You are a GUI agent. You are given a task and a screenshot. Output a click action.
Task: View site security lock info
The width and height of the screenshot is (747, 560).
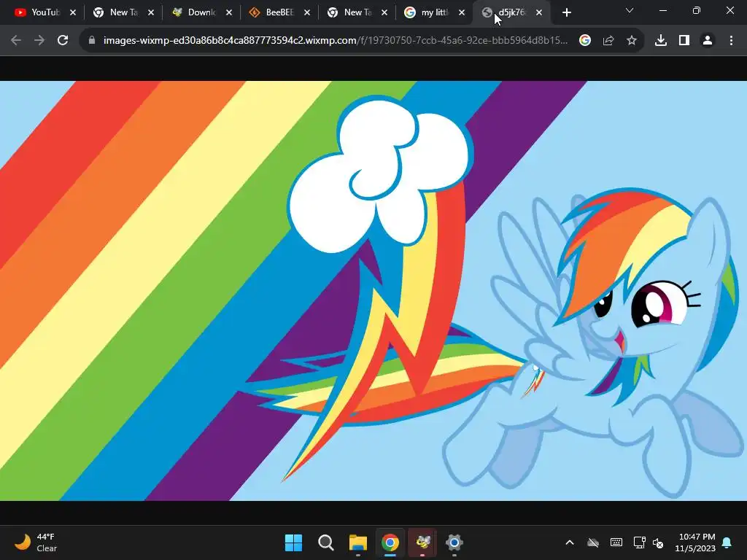(92, 41)
